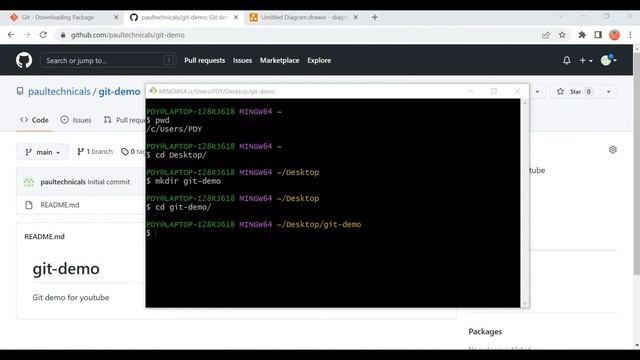Click the git-demo README heading
The width and height of the screenshot is (640, 360).
66,269
